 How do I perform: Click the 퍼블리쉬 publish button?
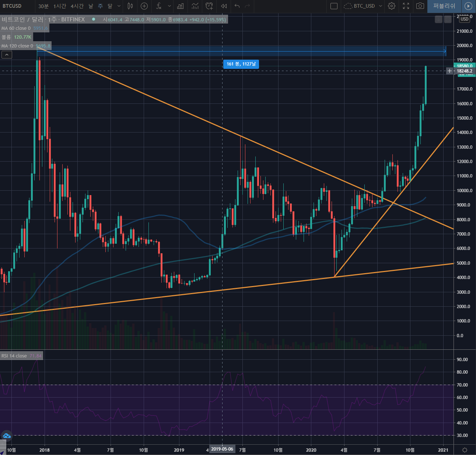point(444,6)
